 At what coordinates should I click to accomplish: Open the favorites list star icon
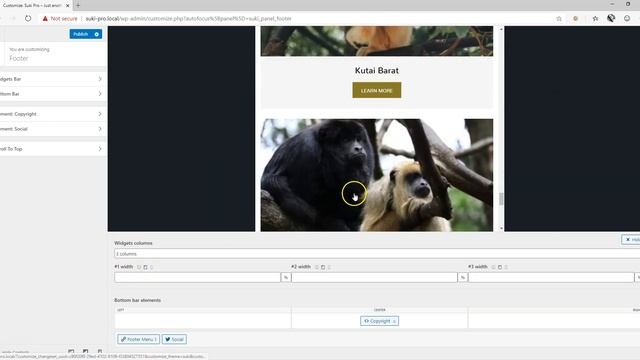click(596, 18)
